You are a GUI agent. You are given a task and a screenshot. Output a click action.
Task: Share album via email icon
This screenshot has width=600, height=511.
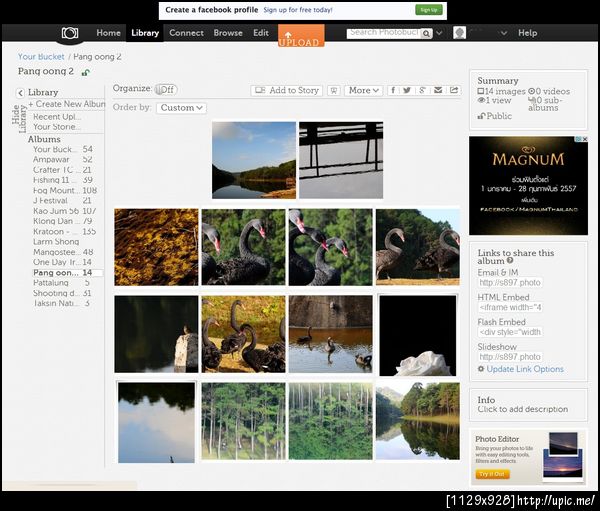click(x=438, y=90)
